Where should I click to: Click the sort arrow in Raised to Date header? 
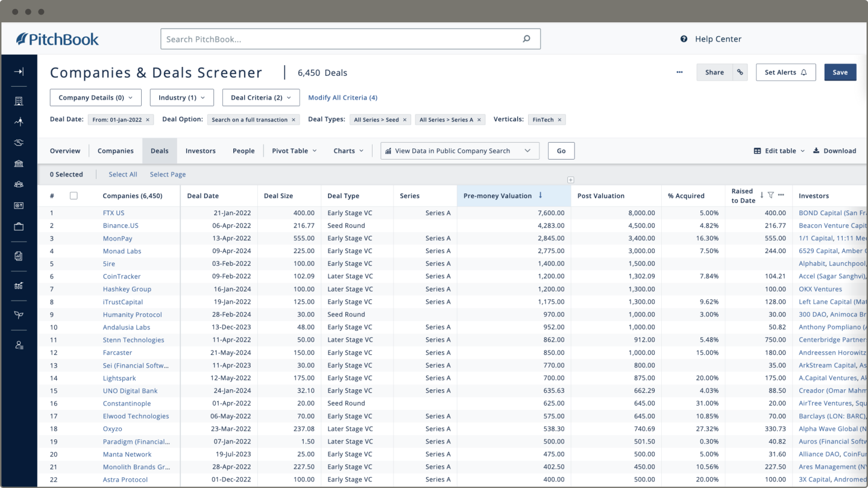coord(762,195)
